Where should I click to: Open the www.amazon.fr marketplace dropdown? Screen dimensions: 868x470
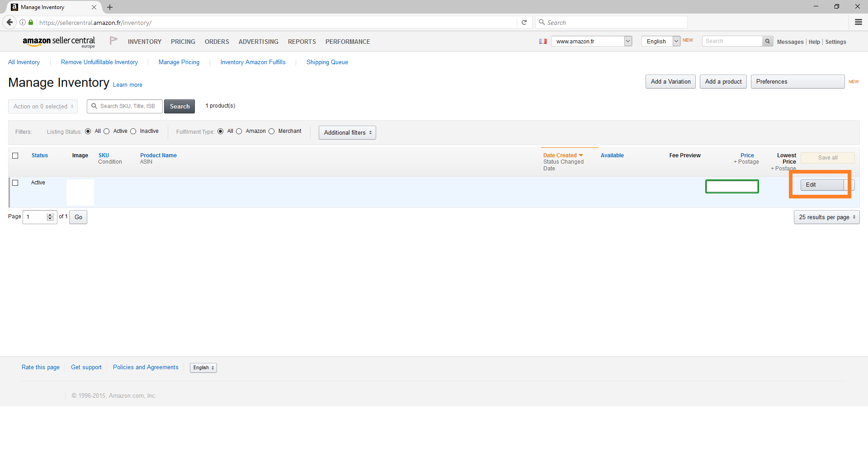[592, 41]
